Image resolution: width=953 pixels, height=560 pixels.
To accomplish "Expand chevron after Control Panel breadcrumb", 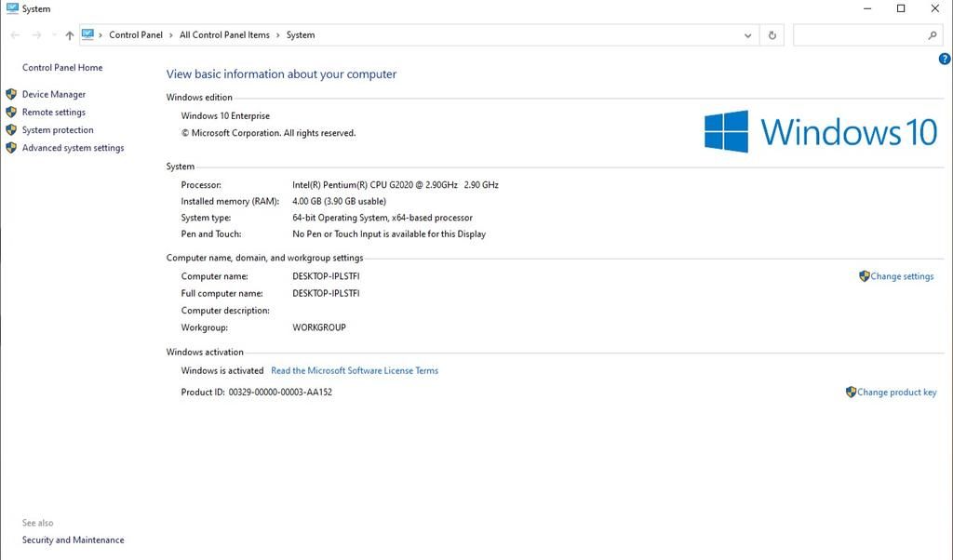I will [x=171, y=35].
